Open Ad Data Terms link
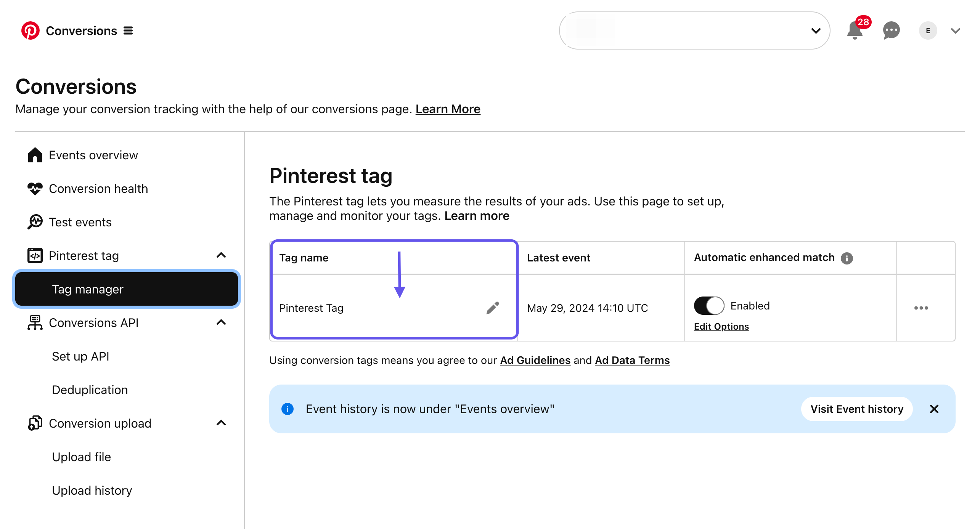 point(632,360)
